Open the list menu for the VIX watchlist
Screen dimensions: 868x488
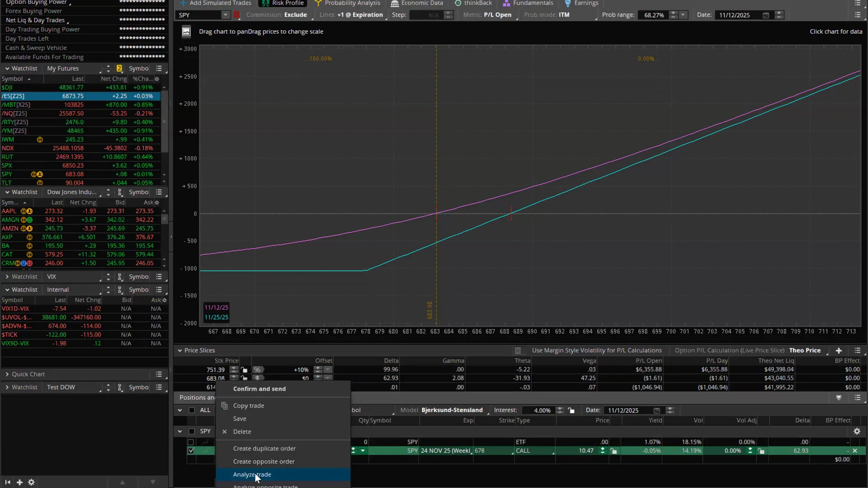pos(159,277)
